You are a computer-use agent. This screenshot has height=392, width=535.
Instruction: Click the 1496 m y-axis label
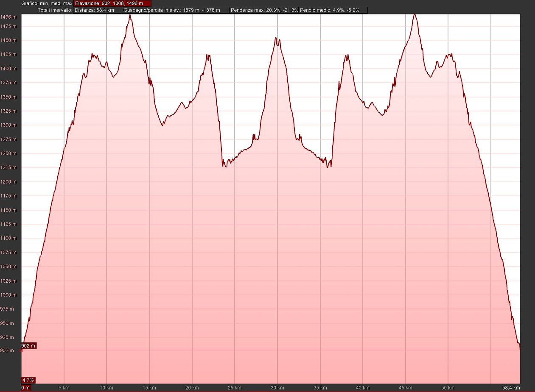pyautogui.click(x=8, y=17)
